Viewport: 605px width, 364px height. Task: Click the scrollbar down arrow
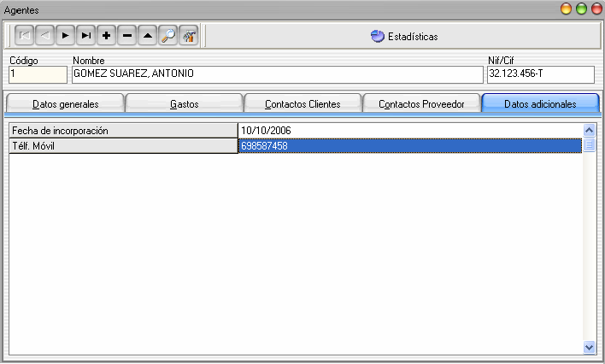tap(589, 348)
